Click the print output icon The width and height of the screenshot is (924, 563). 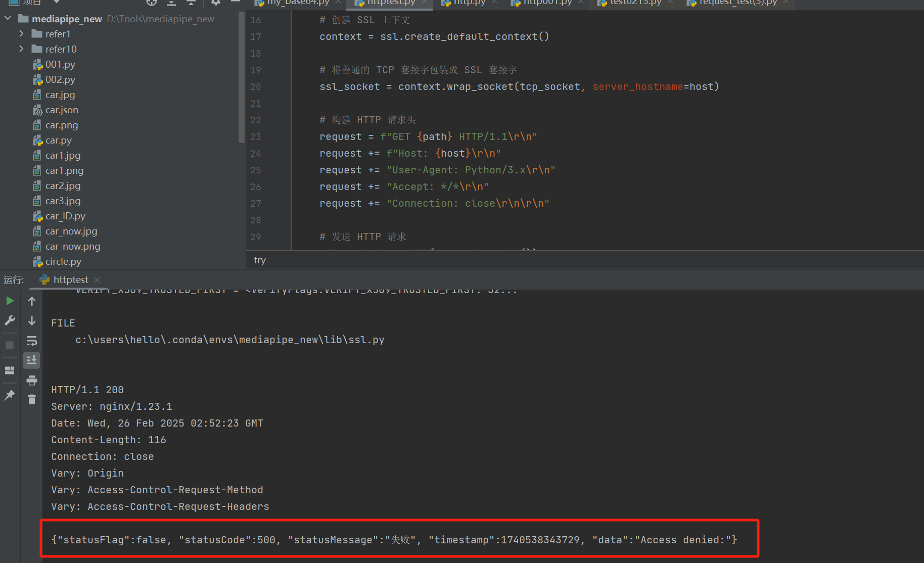click(32, 380)
